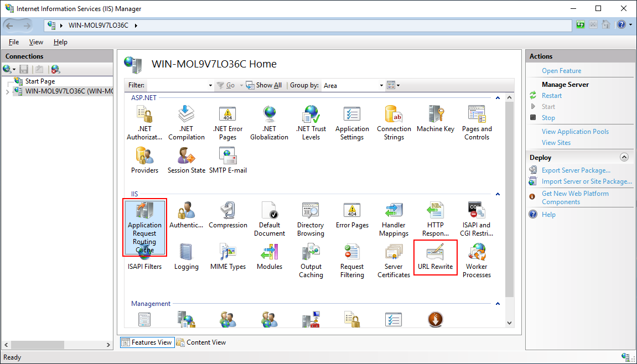Collapse the Deploy section in Actions pane

pyautogui.click(x=624, y=157)
